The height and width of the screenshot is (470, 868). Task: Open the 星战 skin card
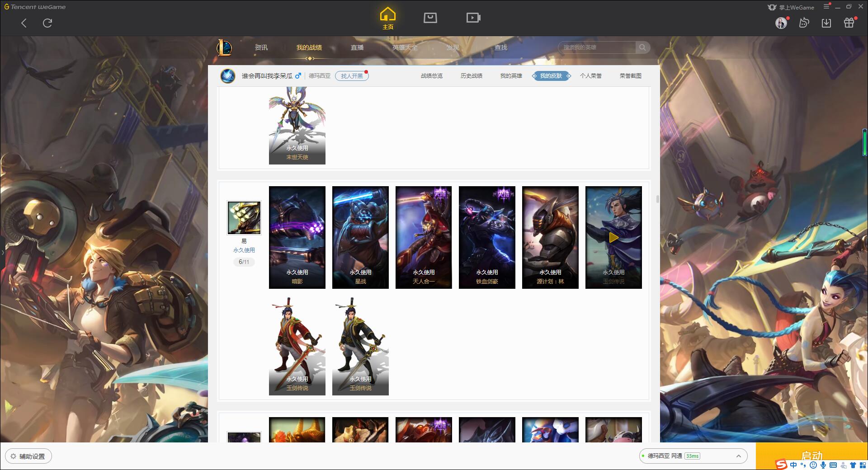coord(360,237)
